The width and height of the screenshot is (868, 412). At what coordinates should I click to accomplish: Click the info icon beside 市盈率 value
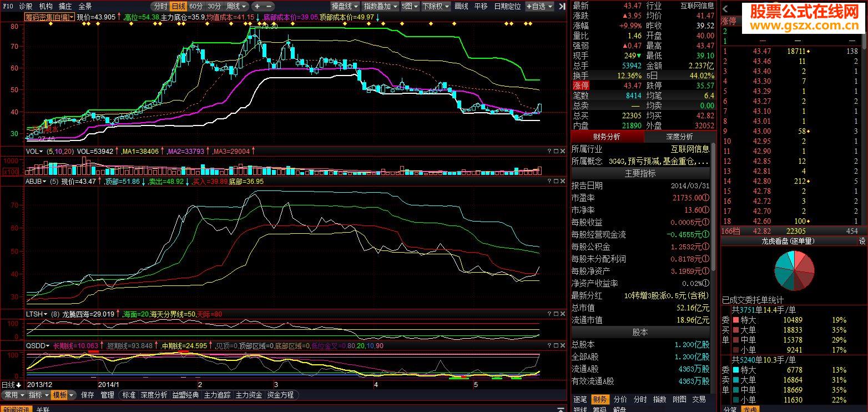tap(706, 198)
